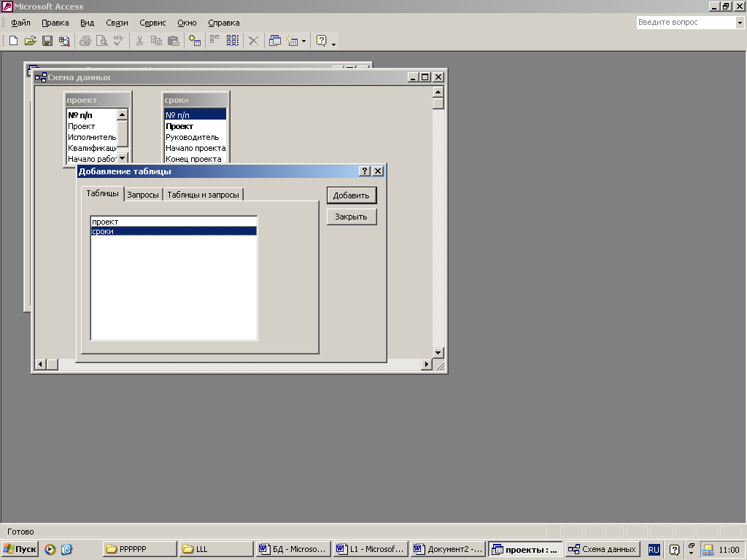Click the Access Help question icon

pos(322,41)
